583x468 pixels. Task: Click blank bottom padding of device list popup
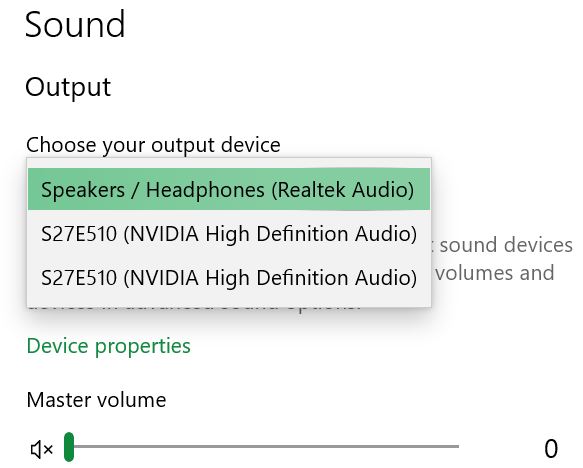click(x=229, y=303)
